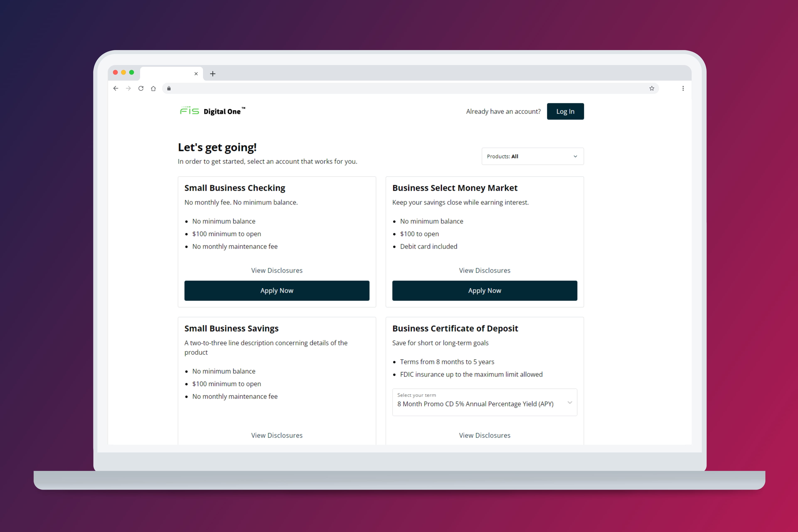View Disclosures for Business Certificate of Deposit
Viewport: 798px width, 532px height.
(484, 435)
